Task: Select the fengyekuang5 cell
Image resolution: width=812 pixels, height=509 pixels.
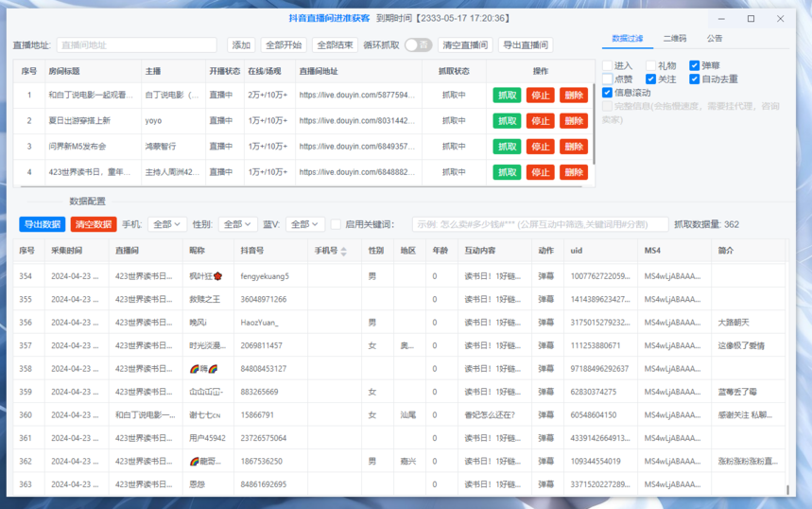Action: coord(265,276)
